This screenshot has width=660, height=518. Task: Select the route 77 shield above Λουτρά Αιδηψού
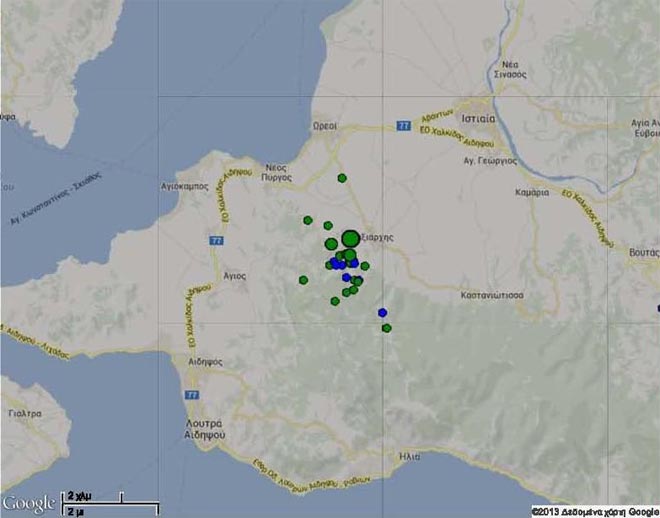click(x=192, y=396)
